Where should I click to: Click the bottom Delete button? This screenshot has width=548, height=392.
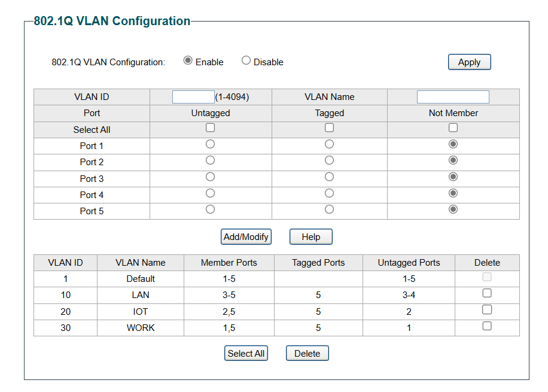(x=307, y=353)
